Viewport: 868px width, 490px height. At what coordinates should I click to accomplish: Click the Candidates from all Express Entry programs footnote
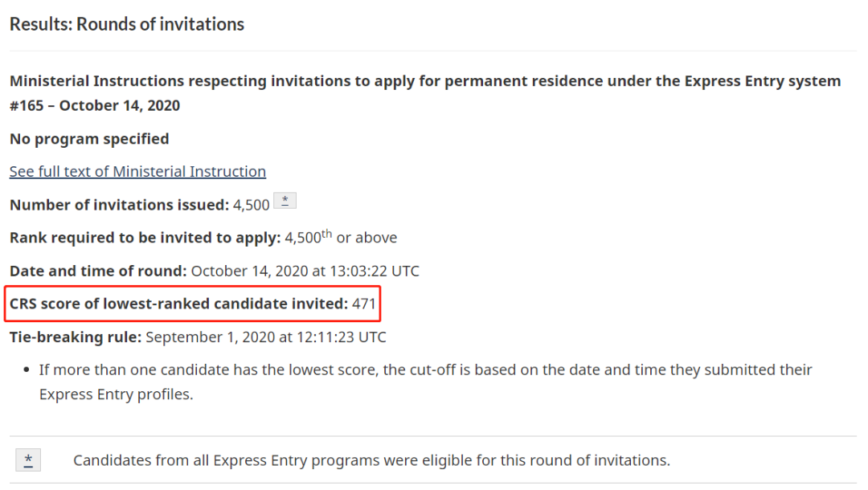tap(371, 460)
